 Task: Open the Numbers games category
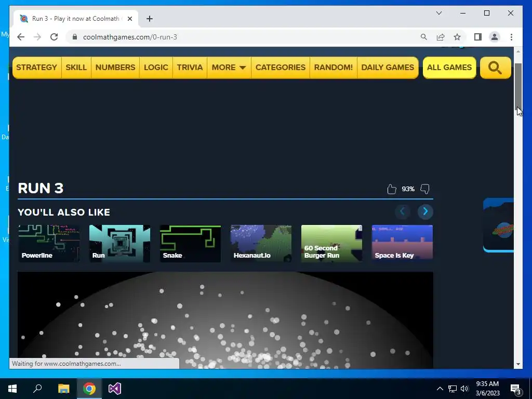pyautogui.click(x=115, y=68)
